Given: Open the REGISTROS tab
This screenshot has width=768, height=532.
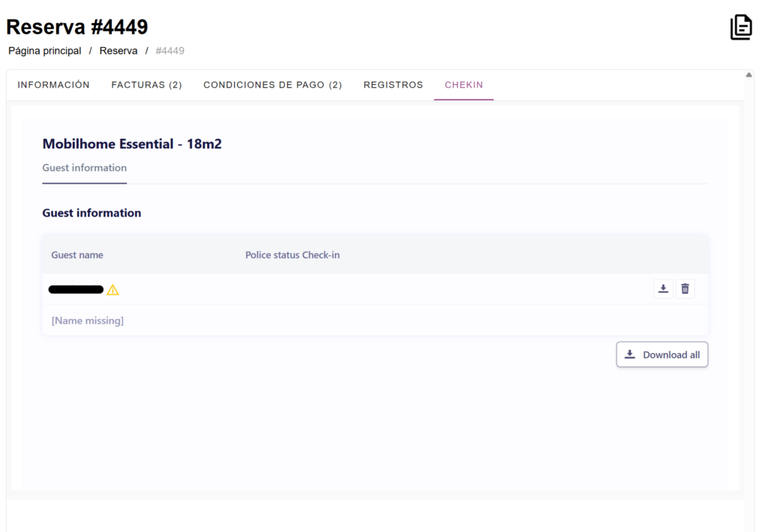Looking at the screenshot, I should (393, 85).
